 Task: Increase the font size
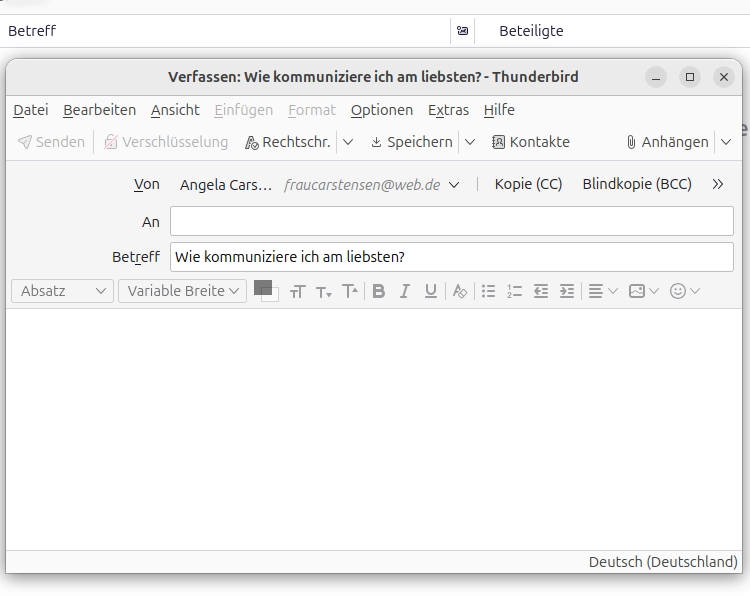click(350, 291)
